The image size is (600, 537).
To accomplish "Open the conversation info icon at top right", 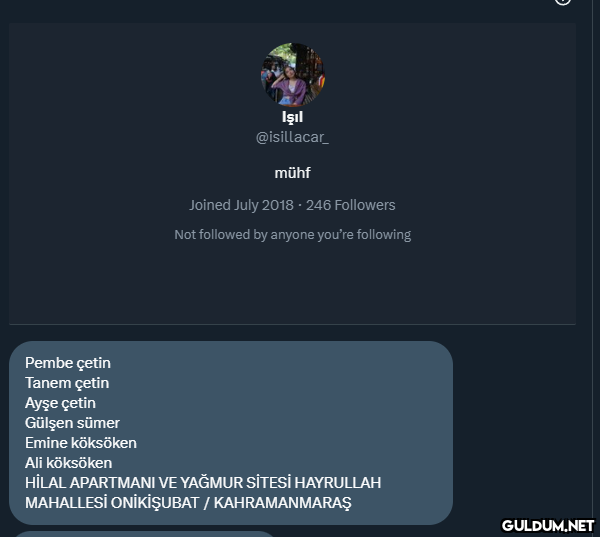I will click(x=563, y=2).
